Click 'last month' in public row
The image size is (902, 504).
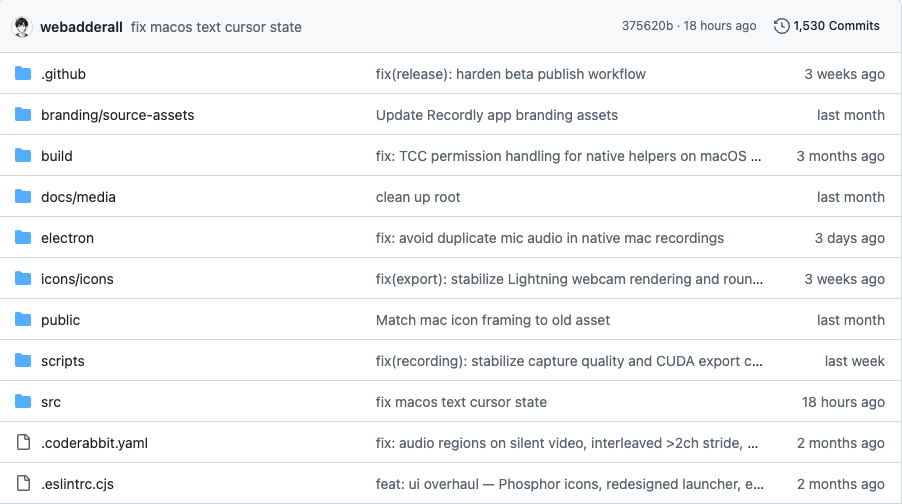coord(850,320)
